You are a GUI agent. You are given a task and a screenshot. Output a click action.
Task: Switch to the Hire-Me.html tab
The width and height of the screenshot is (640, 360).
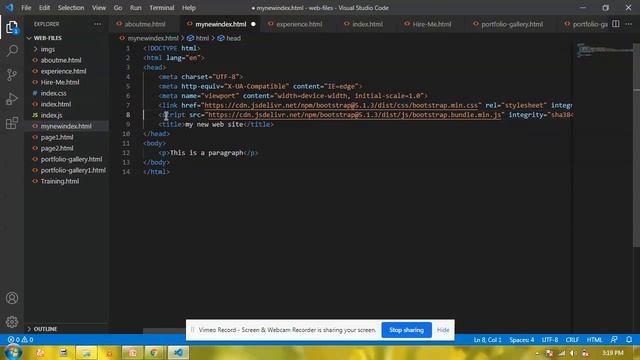[431, 24]
